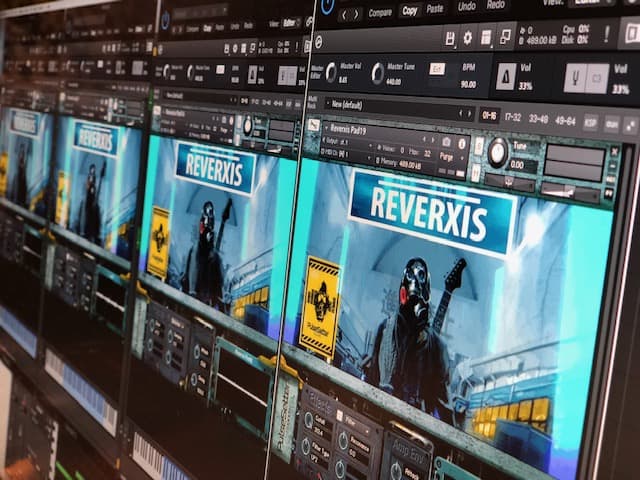Toggle the metronome icon
640x480 pixels.
[506, 77]
